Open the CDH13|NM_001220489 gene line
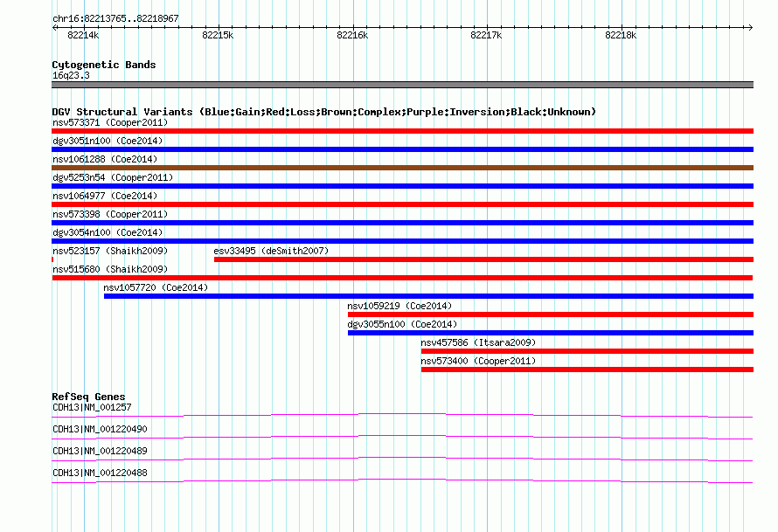This screenshot has height=532, width=778. pos(402,459)
